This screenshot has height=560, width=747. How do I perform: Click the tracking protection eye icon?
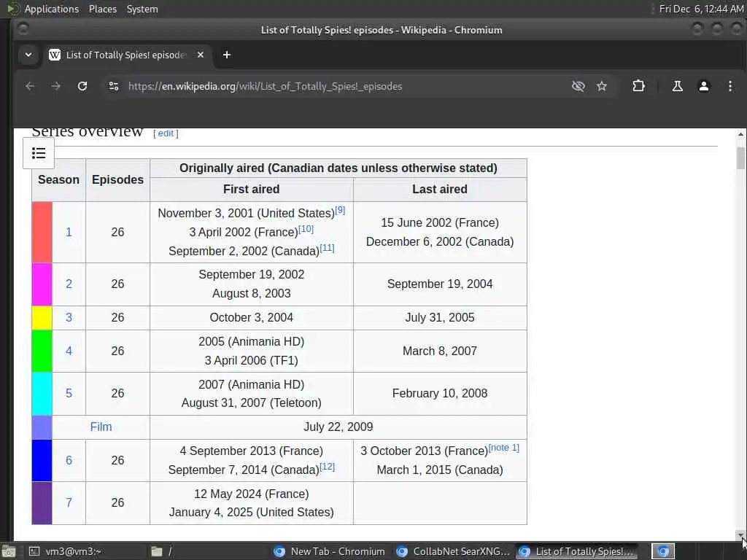(x=578, y=86)
